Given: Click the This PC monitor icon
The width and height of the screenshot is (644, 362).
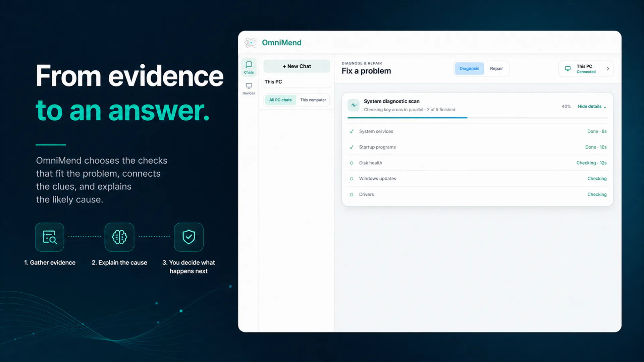Looking at the screenshot, I should tap(568, 69).
